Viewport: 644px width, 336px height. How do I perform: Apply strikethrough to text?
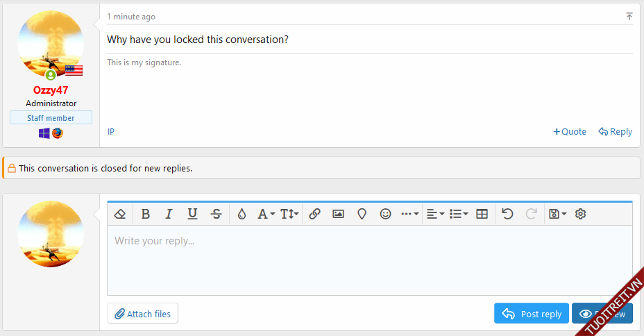(x=217, y=214)
